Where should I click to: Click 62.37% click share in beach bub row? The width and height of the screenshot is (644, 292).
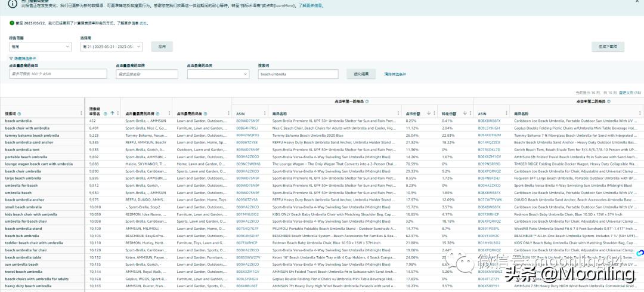point(412,236)
